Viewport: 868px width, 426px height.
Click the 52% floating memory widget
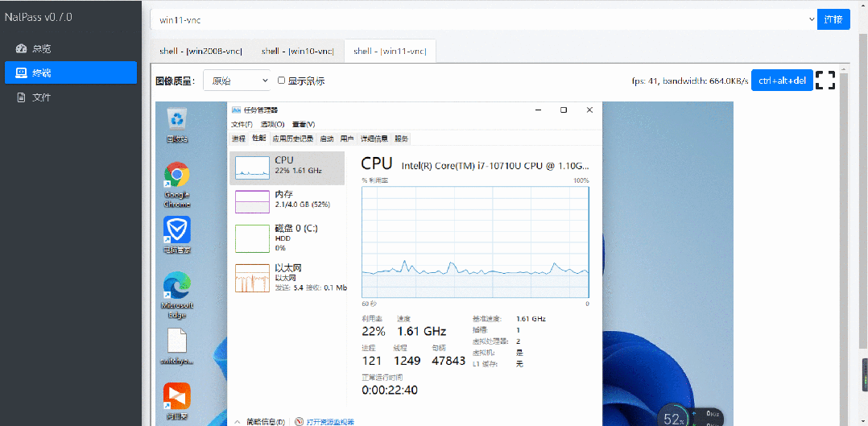coord(674,417)
